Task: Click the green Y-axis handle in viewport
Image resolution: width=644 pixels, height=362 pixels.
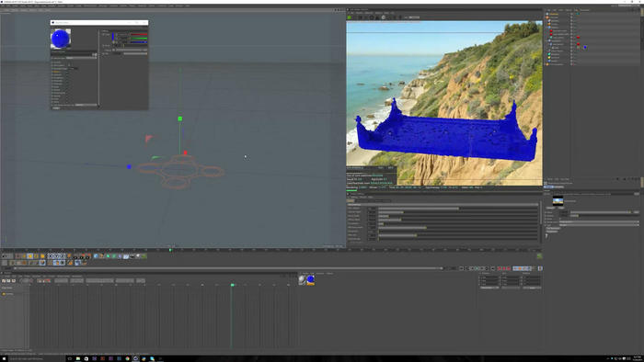Action: [x=180, y=119]
